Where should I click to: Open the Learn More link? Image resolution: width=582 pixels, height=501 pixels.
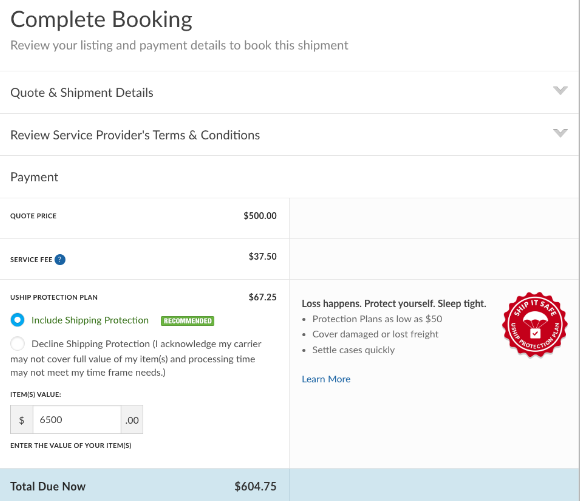[x=326, y=379]
